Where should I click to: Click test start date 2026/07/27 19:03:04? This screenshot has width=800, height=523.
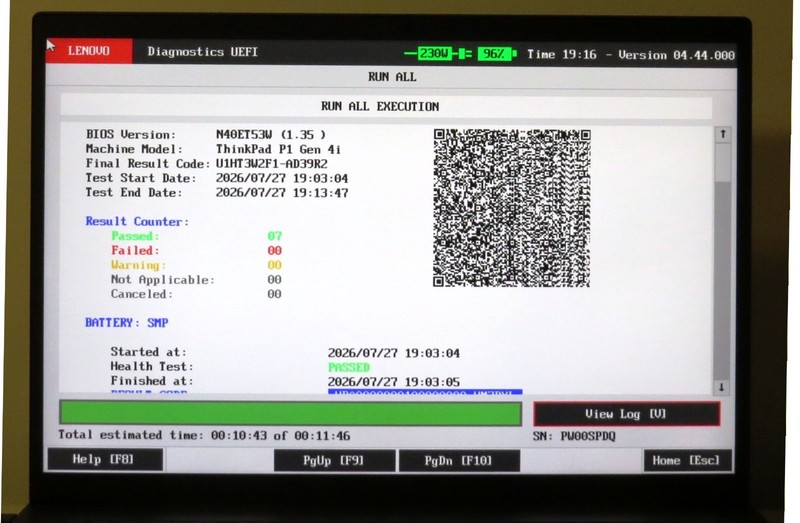(x=282, y=179)
